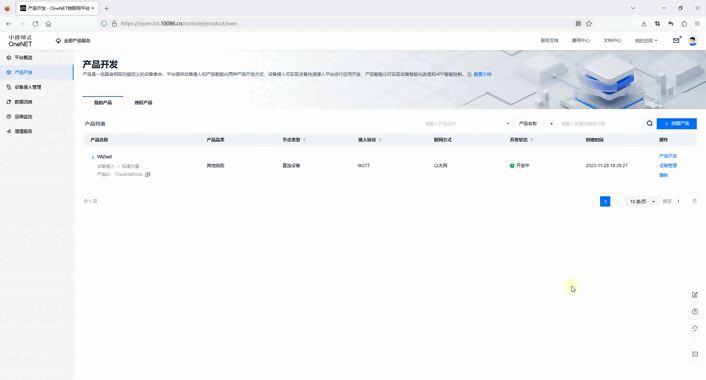Image resolution: width=706 pixels, height=380 pixels.
Task: Click the floating message icon at bottom right
Action: click(695, 354)
